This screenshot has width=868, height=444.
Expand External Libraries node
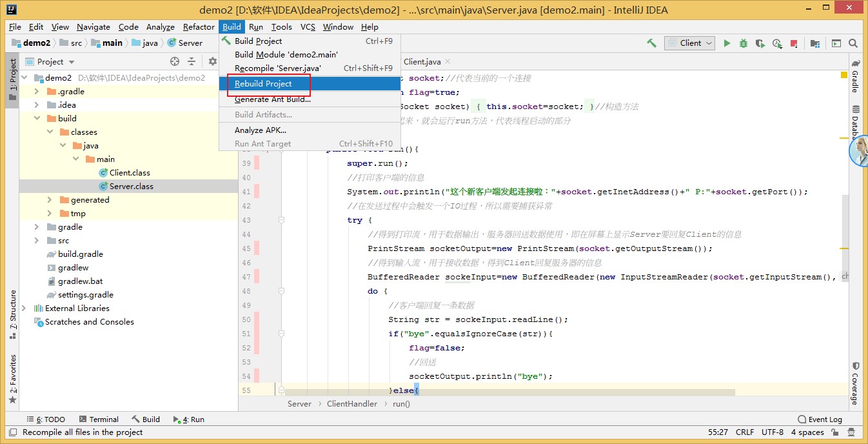click(25, 308)
